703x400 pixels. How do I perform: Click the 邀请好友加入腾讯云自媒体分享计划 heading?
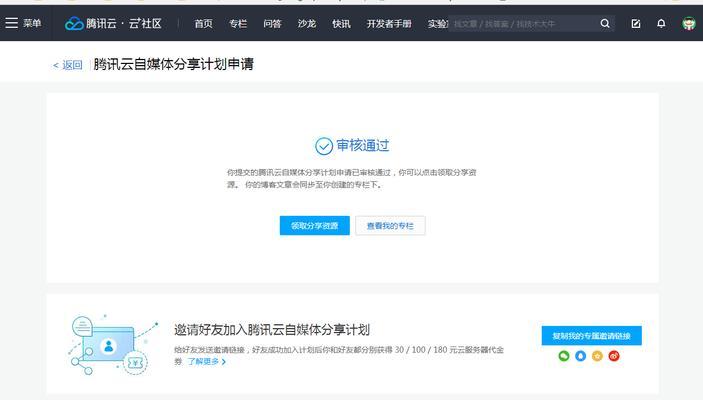(x=272, y=330)
